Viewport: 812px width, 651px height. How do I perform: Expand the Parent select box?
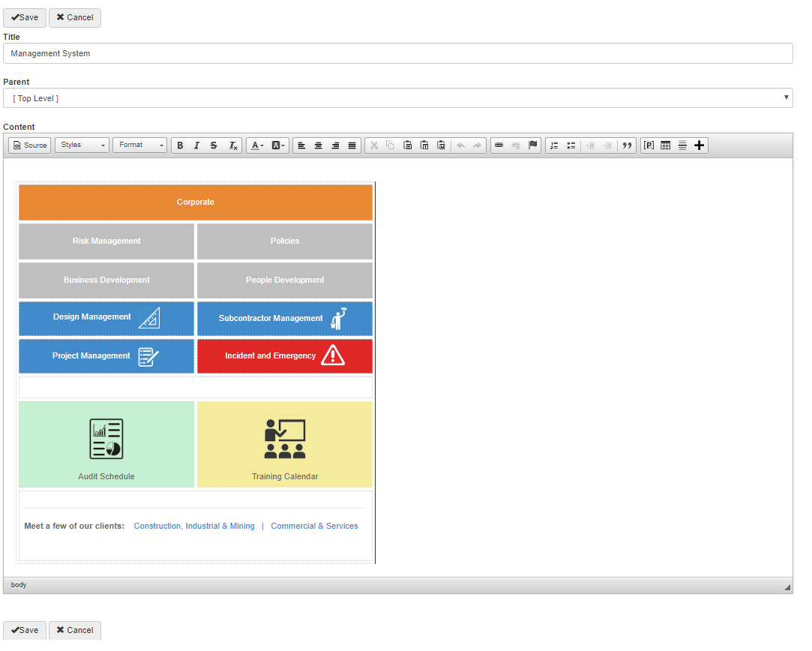397,98
